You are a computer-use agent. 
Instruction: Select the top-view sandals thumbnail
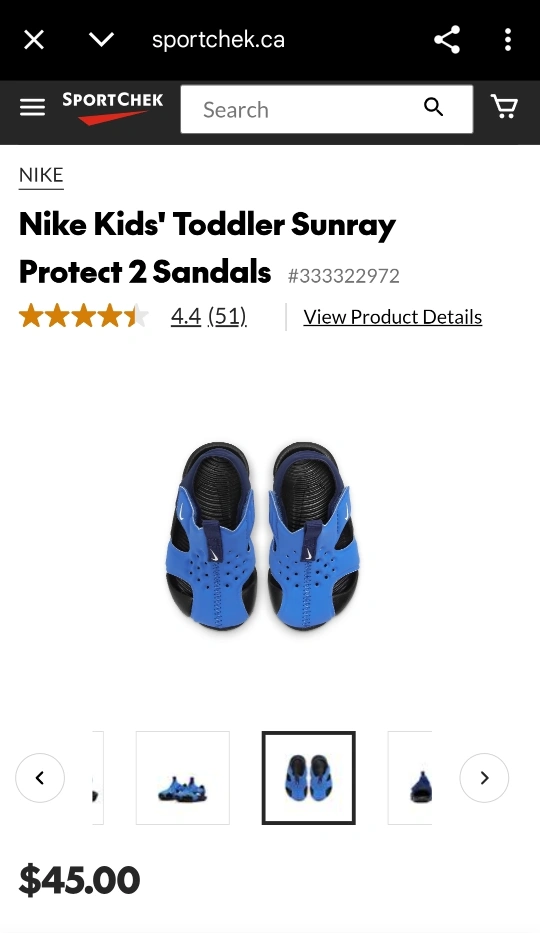[309, 778]
